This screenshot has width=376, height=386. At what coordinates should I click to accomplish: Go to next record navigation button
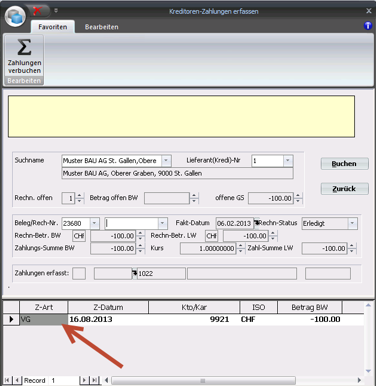pyautogui.click(x=84, y=380)
